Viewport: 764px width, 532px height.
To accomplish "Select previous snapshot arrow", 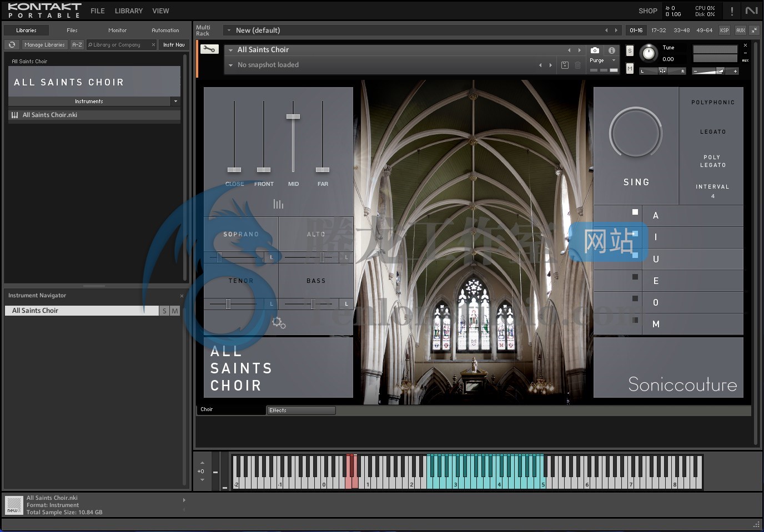I will click(540, 65).
